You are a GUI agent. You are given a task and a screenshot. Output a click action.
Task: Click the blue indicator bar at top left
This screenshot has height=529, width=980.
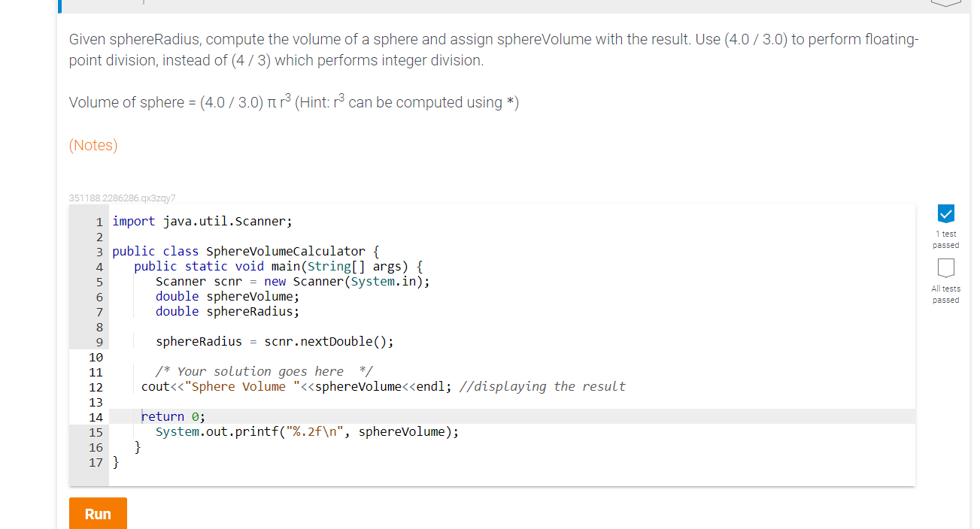pos(59,7)
